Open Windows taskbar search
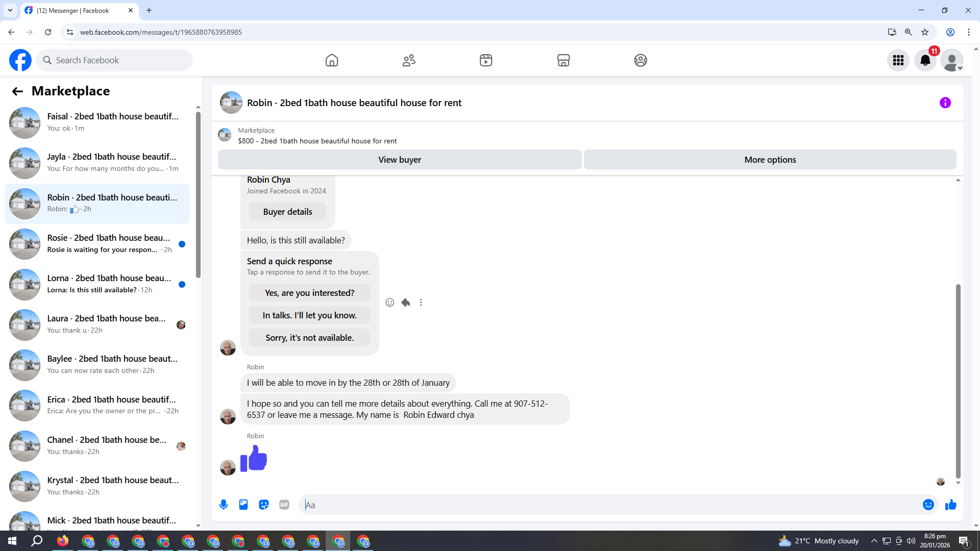This screenshot has width=980, height=551. (x=37, y=541)
